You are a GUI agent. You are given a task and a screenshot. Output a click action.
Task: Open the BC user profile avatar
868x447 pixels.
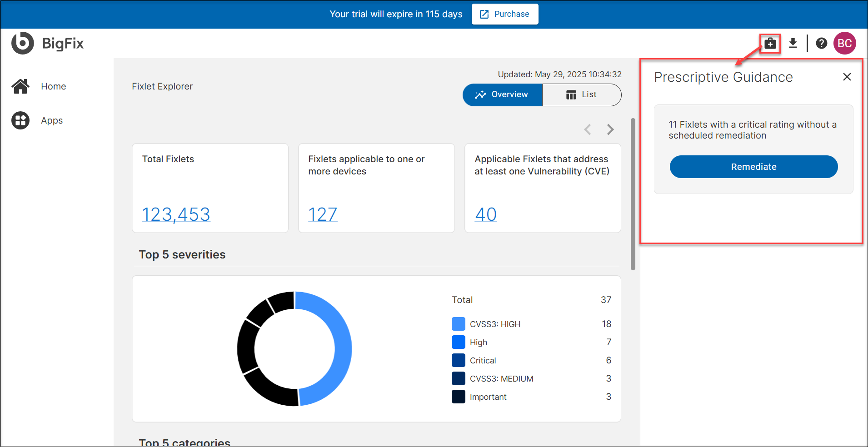point(845,43)
